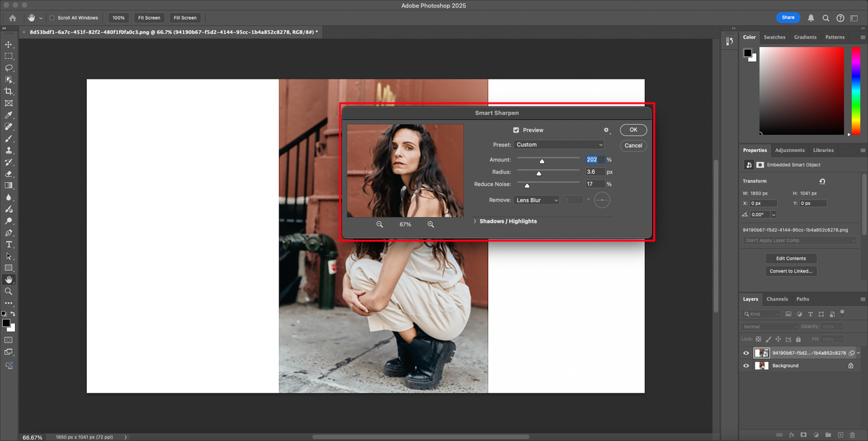
Task: Open the Preset dropdown showing Custom
Action: 559,145
